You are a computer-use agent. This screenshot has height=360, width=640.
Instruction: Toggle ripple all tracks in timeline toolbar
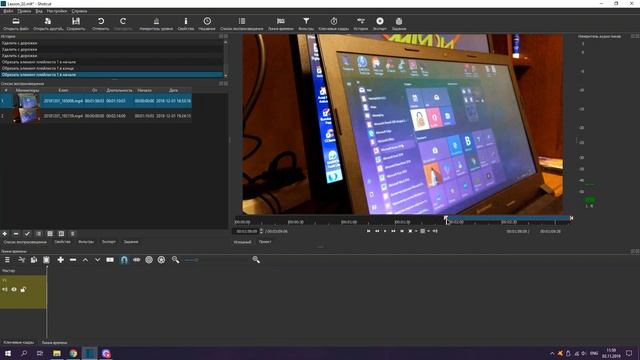pos(162,260)
